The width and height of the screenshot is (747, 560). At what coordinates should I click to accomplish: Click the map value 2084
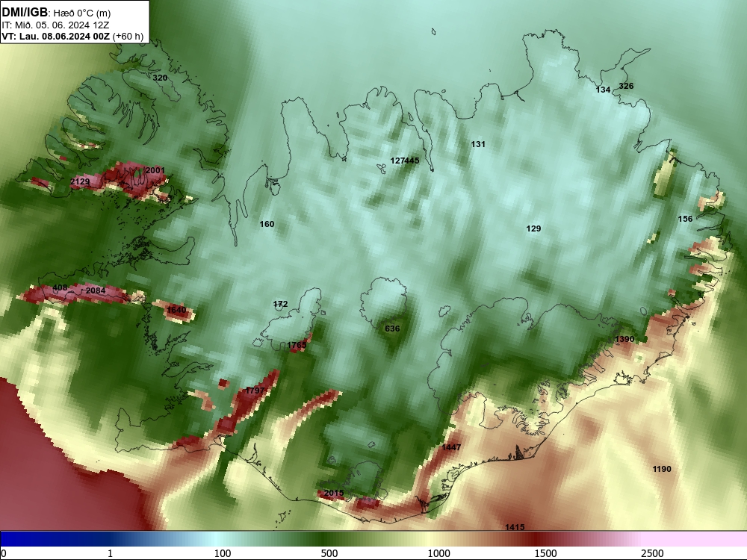tap(96, 290)
